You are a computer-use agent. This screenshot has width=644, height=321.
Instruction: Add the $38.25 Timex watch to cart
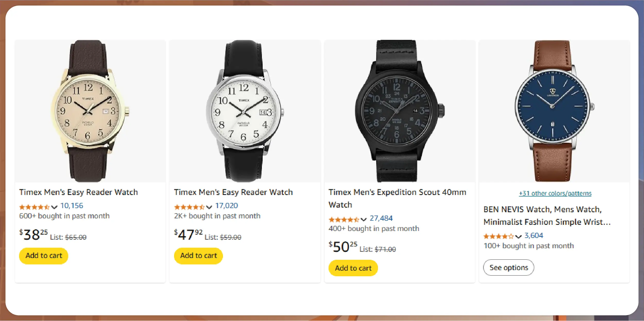point(44,256)
